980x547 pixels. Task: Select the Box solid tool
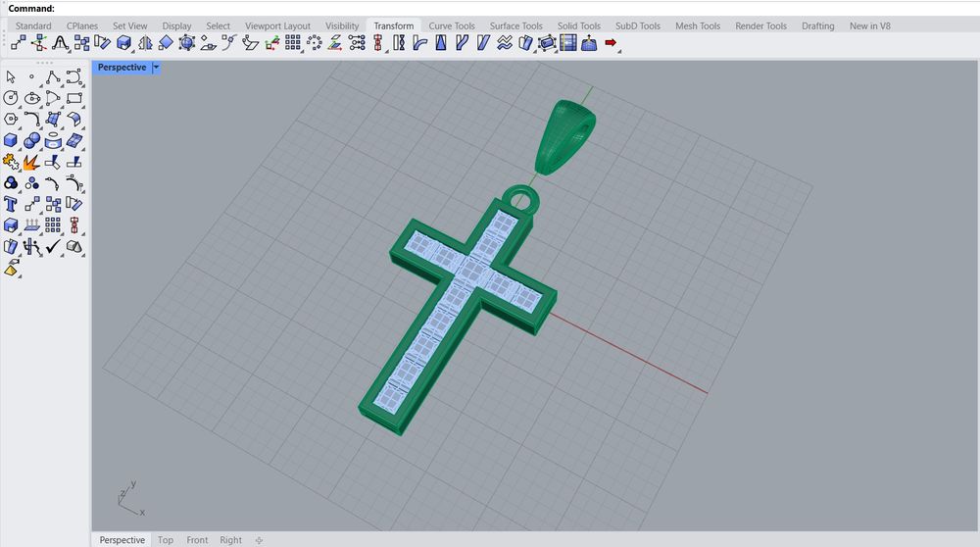pos(11,141)
